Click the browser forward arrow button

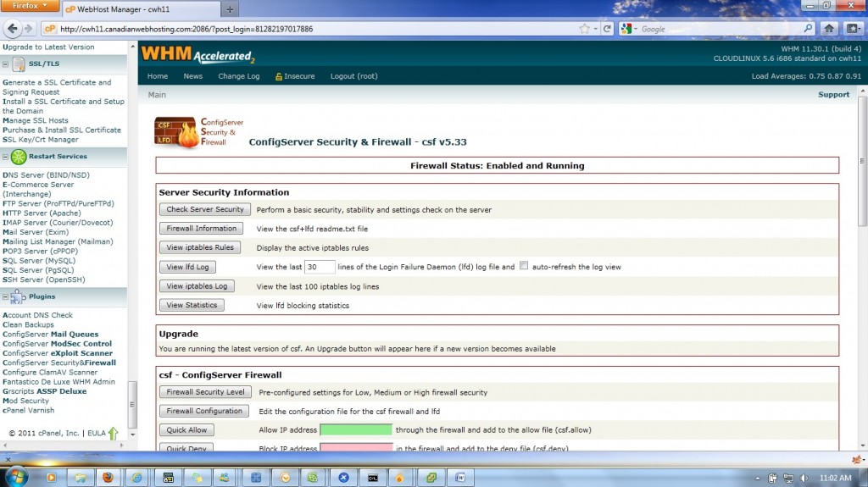[x=28, y=29]
